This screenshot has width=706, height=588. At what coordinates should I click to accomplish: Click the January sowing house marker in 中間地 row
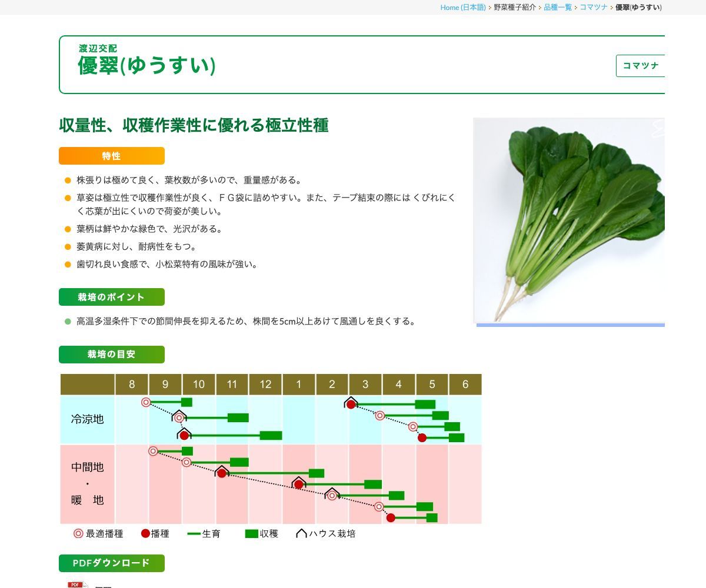point(299,483)
